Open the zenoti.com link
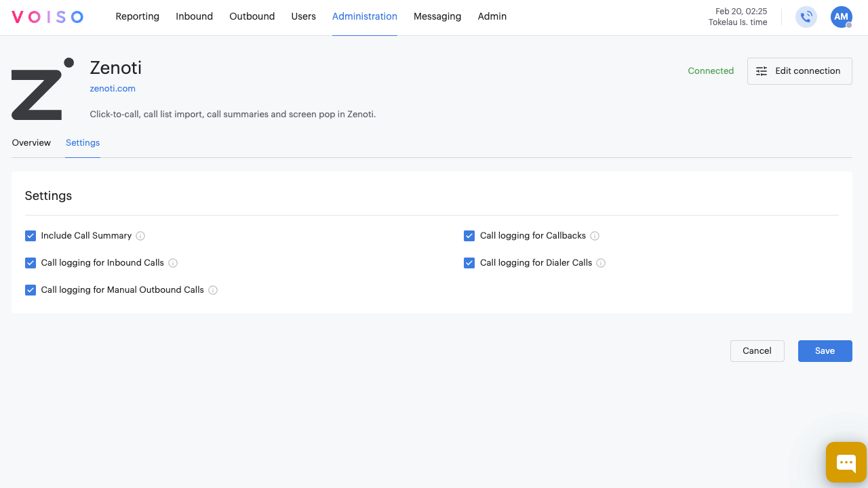The width and height of the screenshot is (868, 488). (113, 88)
